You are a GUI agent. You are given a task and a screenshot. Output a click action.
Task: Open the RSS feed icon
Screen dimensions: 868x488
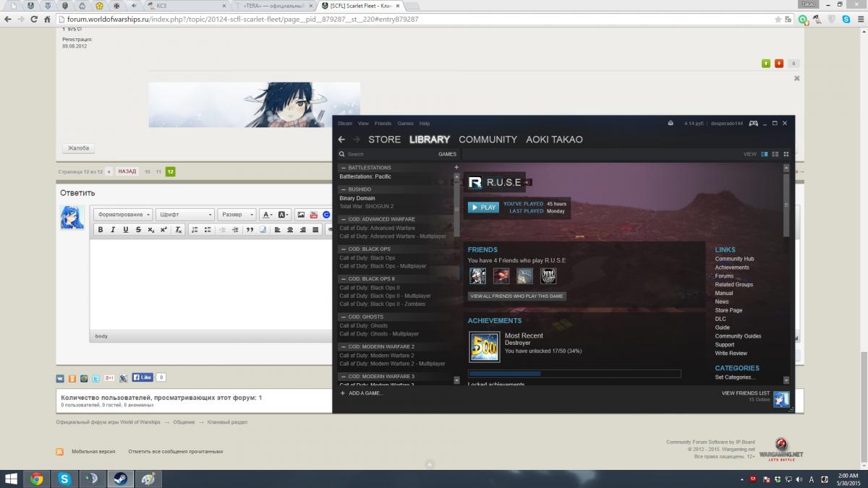pos(60,451)
